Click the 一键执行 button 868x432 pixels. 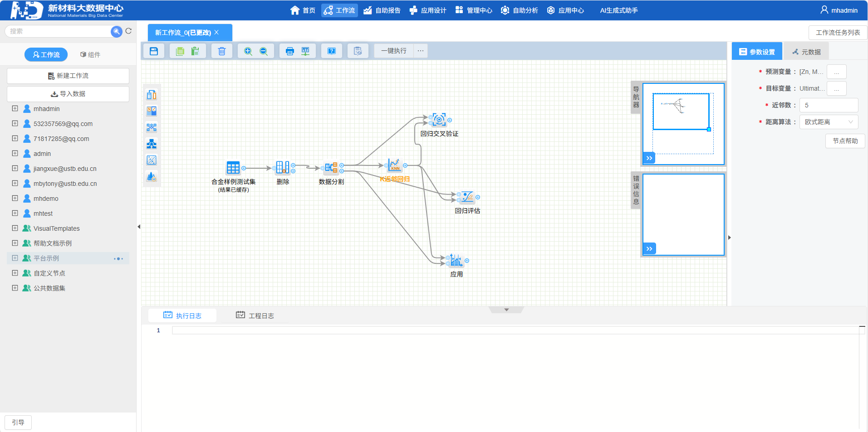point(393,51)
